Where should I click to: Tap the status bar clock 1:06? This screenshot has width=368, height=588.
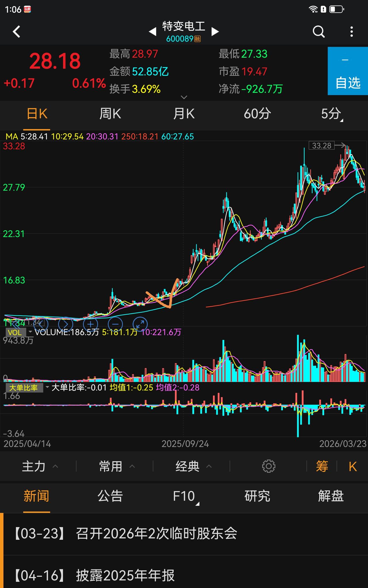(x=13, y=9)
